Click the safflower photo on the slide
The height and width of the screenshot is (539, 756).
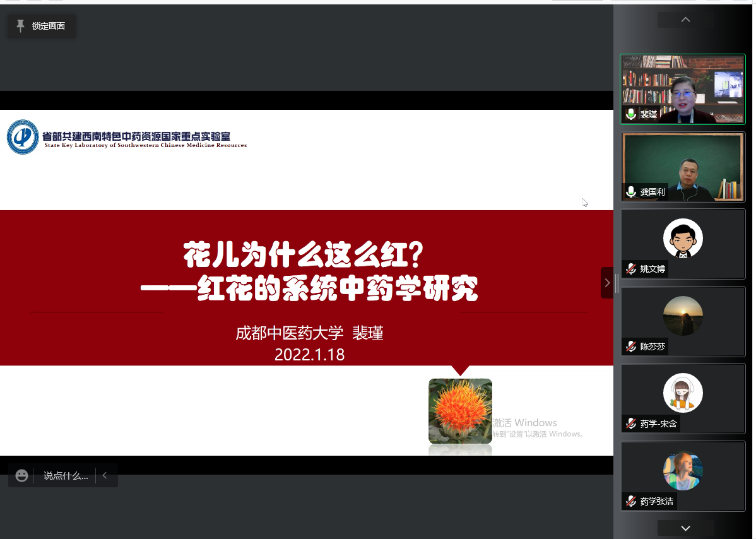(460, 411)
